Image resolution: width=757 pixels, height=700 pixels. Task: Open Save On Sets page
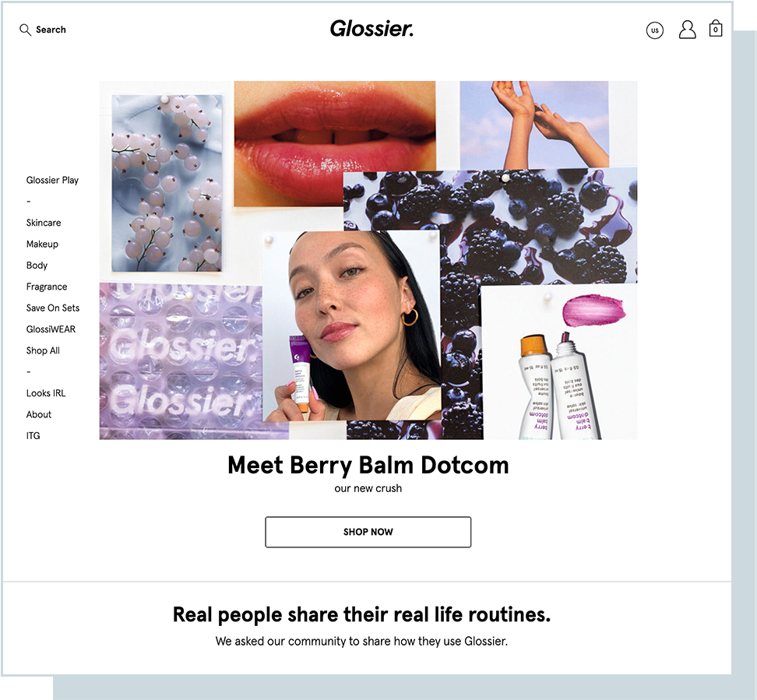pyautogui.click(x=53, y=308)
